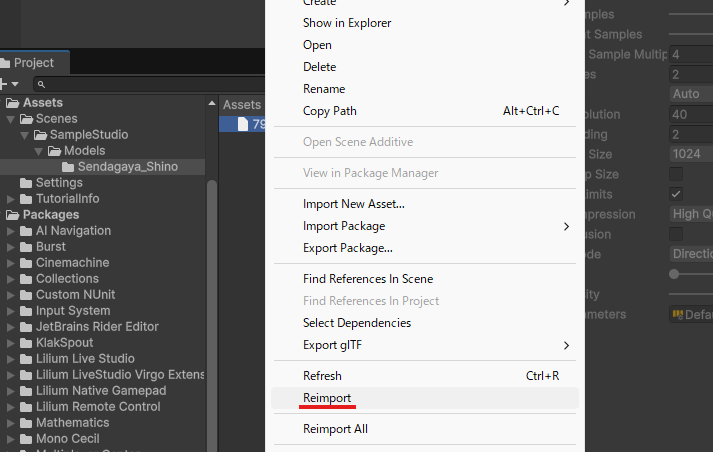Choose Show in Explorer entry
The image size is (713, 452).
(425, 23)
